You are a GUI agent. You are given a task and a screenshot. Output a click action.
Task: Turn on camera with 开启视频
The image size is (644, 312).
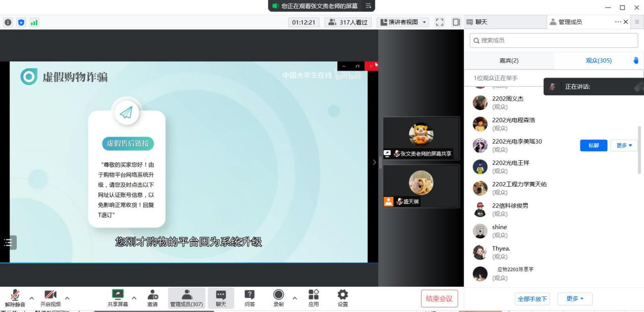[50, 298]
